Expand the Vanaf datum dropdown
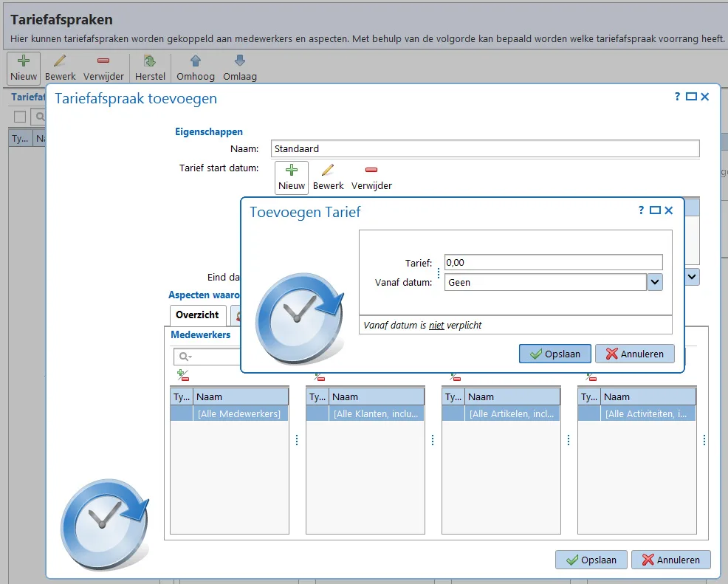 tap(655, 282)
